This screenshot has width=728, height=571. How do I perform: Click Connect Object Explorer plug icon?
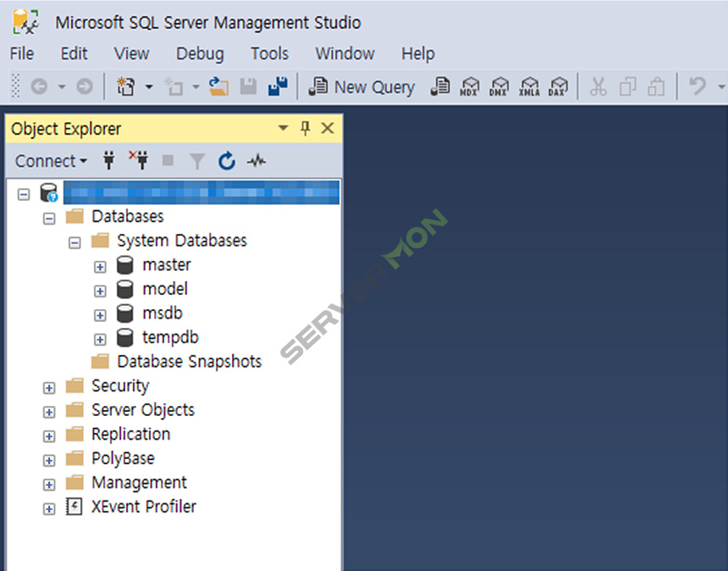tap(108, 161)
